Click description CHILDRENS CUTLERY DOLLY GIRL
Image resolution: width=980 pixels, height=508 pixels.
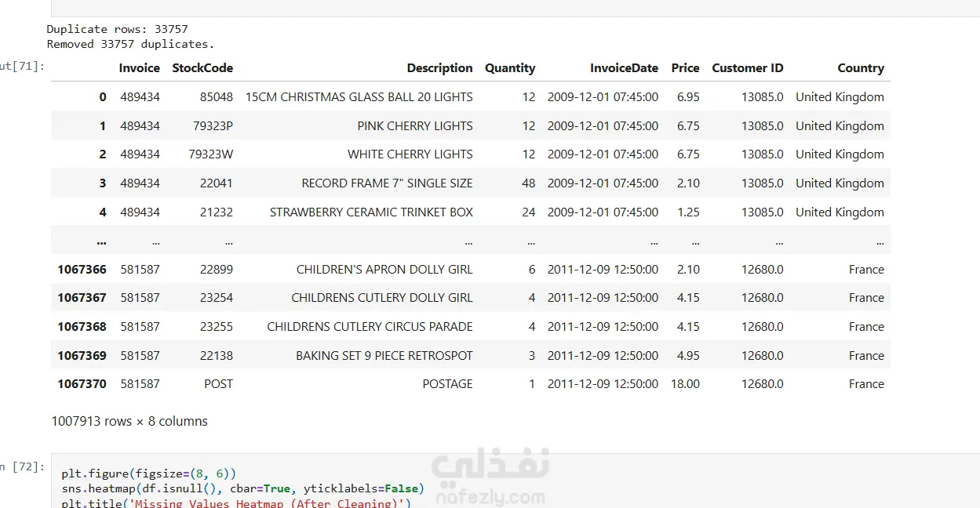pos(382,298)
